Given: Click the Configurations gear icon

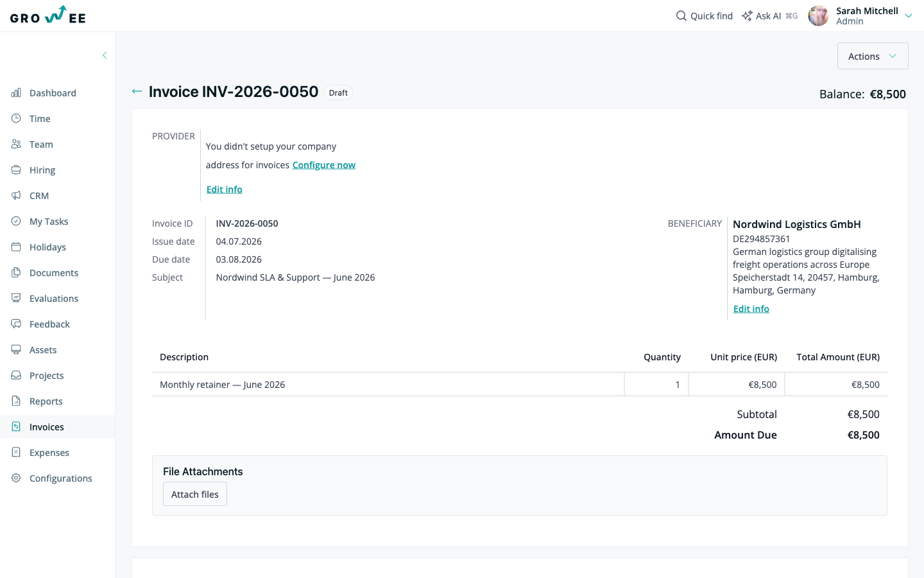Looking at the screenshot, I should click(16, 478).
